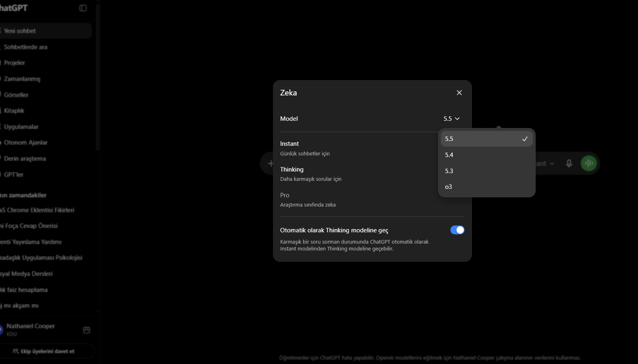Select model 5.5 from the list
The width and height of the screenshot is (638, 364).
(x=486, y=139)
